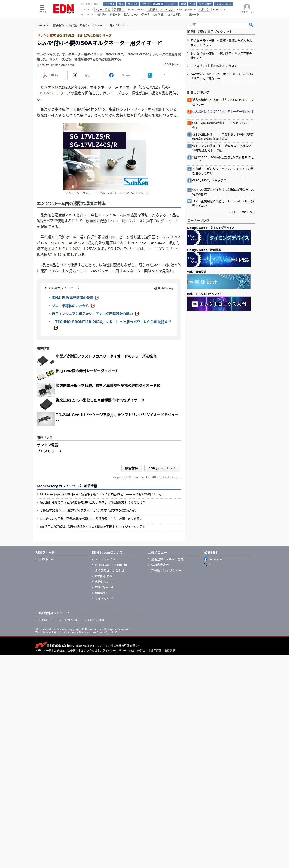Open related article 出力1kW級の赤外レーザーダイオード
The height and width of the screenshot is (868, 289).
tap(87, 371)
